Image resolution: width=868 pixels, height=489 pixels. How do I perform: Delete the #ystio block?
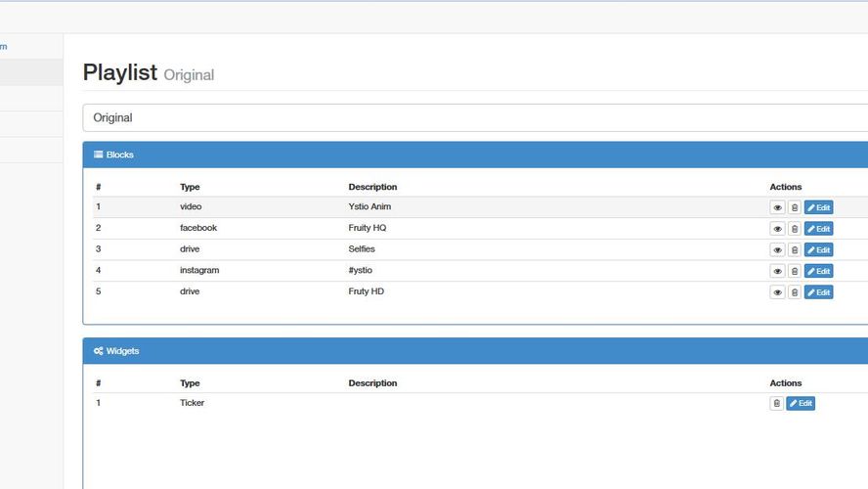(795, 271)
